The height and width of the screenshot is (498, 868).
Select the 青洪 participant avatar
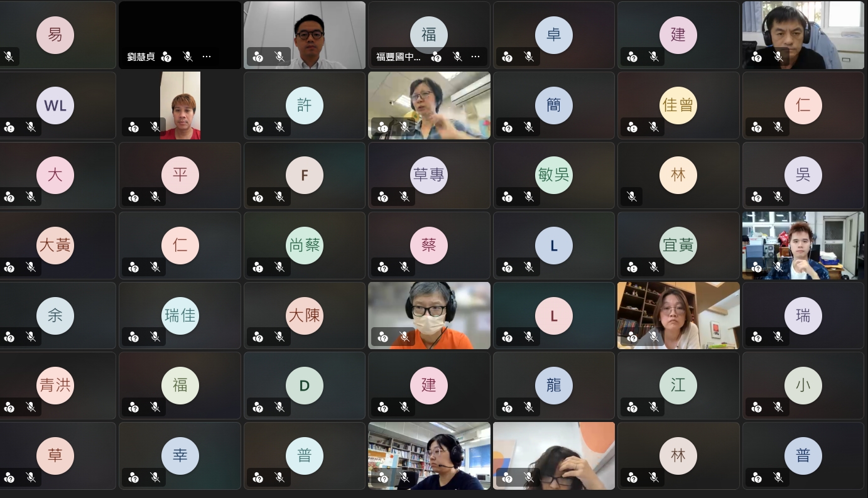pyautogui.click(x=55, y=385)
